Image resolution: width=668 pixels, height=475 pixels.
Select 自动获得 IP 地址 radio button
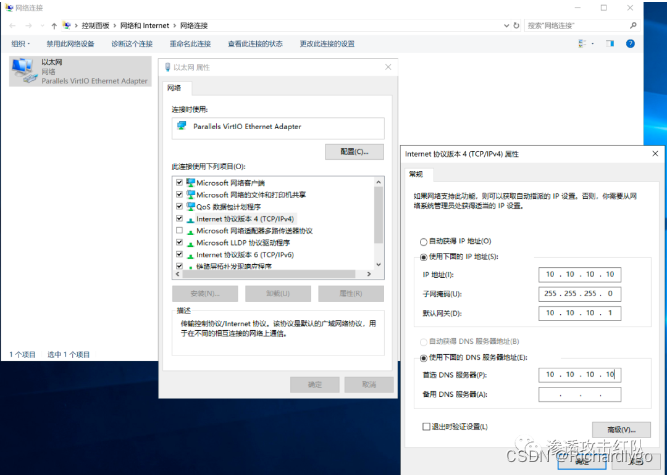tap(423, 242)
